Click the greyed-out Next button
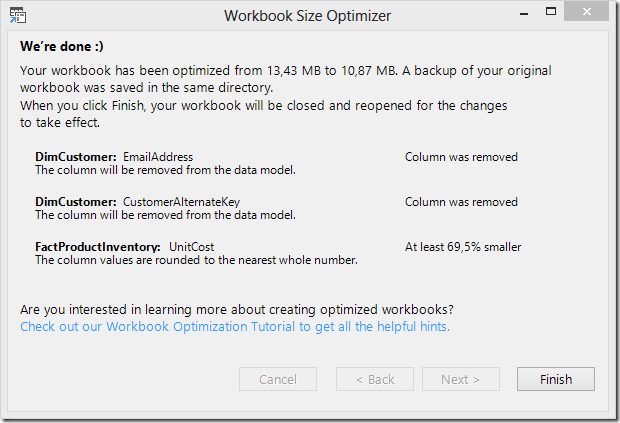Image resolution: width=620 pixels, height=423 pixels. point(461,379)
